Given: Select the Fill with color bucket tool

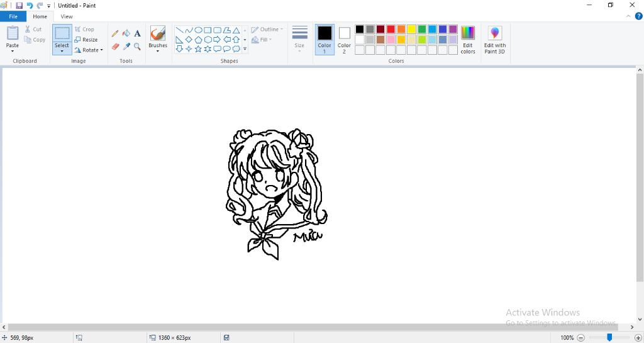Looking at the screenshot, I should click(126, 33).
